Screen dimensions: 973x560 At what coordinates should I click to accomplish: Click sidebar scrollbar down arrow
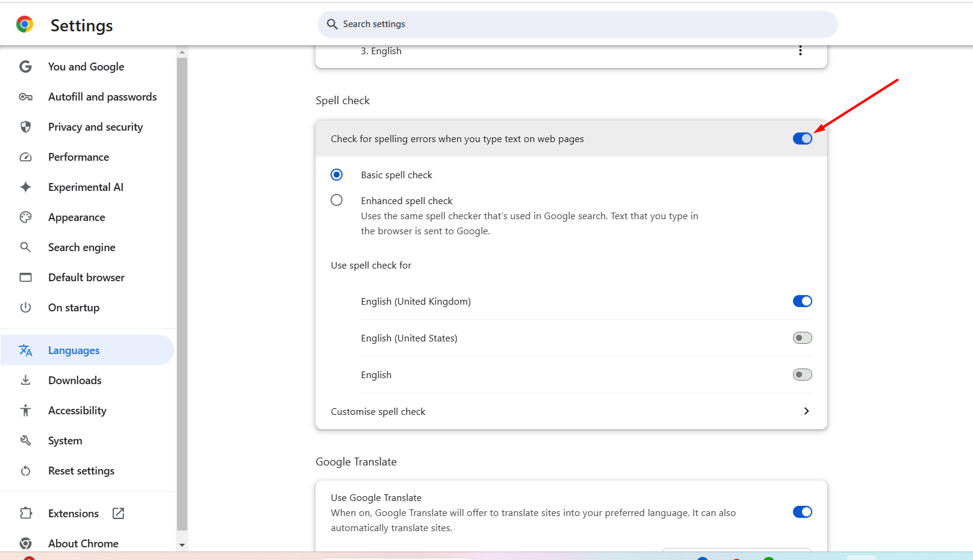[x=182, y=545]
